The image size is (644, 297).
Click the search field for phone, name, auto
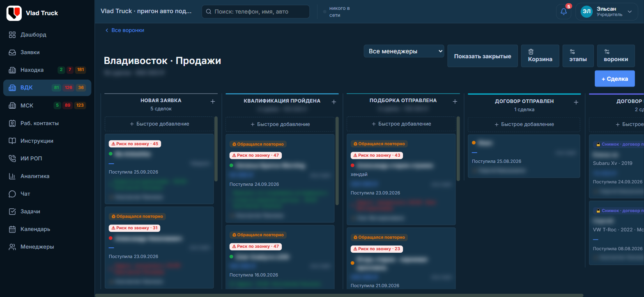[255, 12]
